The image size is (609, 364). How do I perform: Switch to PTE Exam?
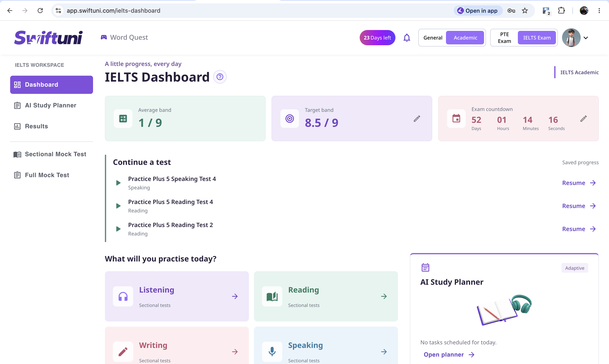click(x=505, y=38)
